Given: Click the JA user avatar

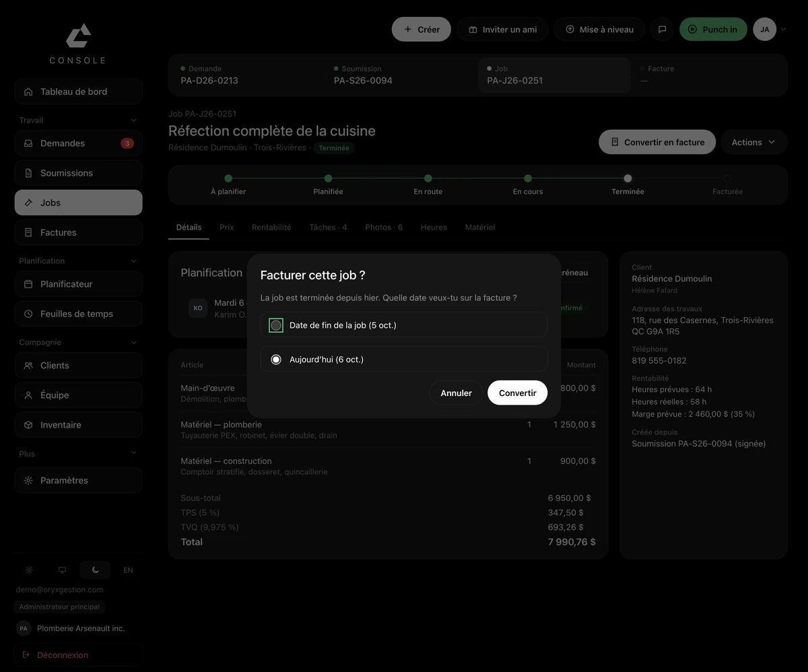Looking at the screenshot, I should tap(765, 30).
